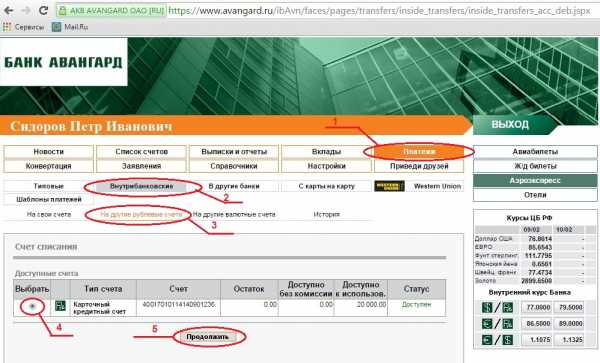Click the browser back arrow
This screenshot has height=363, width=600.
pos(8,10)
